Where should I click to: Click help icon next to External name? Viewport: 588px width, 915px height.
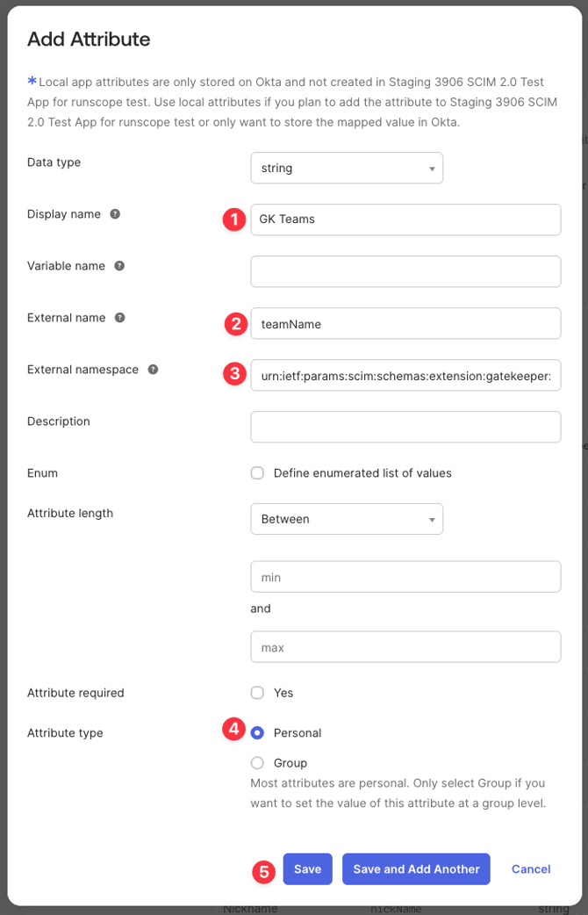tap(120, 318)
